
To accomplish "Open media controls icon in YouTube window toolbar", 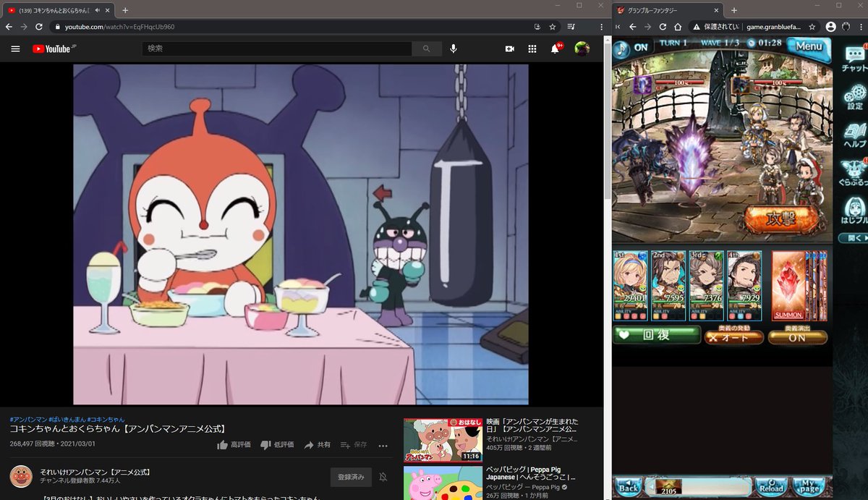I will (x=571, y=27).
